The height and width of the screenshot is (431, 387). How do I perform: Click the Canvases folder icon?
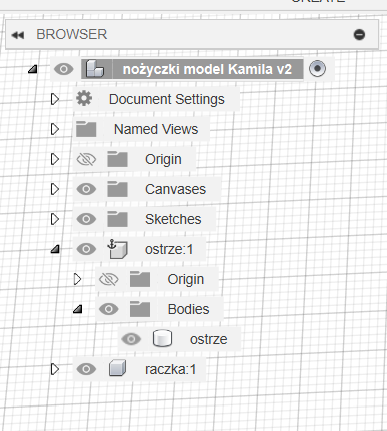117,189
